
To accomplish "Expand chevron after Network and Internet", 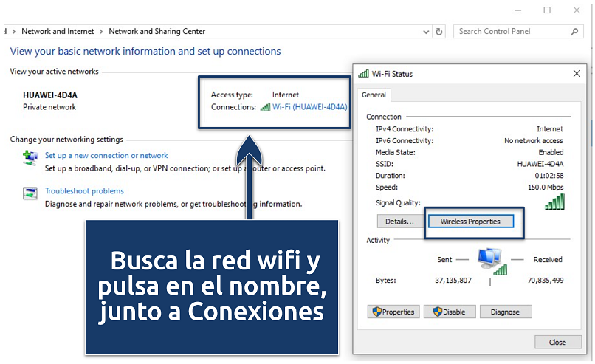I will [x=101, y=32].
